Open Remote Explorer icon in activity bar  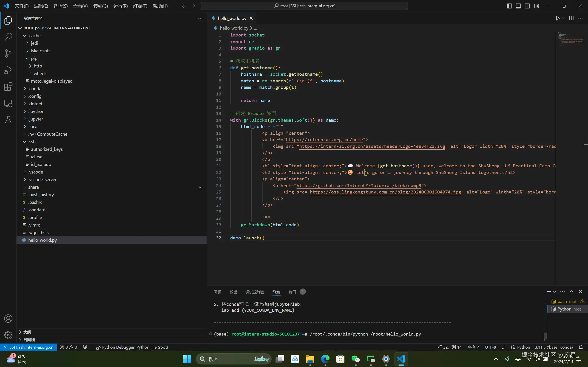tap(8, 104)
